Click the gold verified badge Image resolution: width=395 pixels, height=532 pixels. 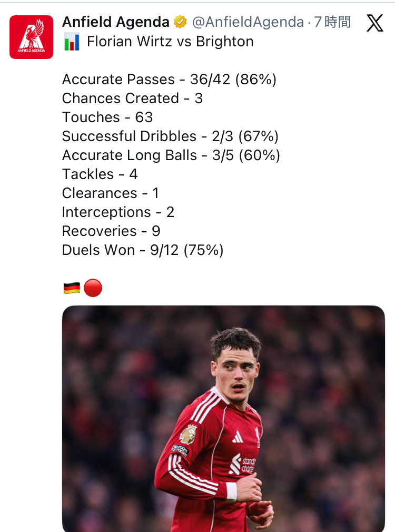point(180,22)
